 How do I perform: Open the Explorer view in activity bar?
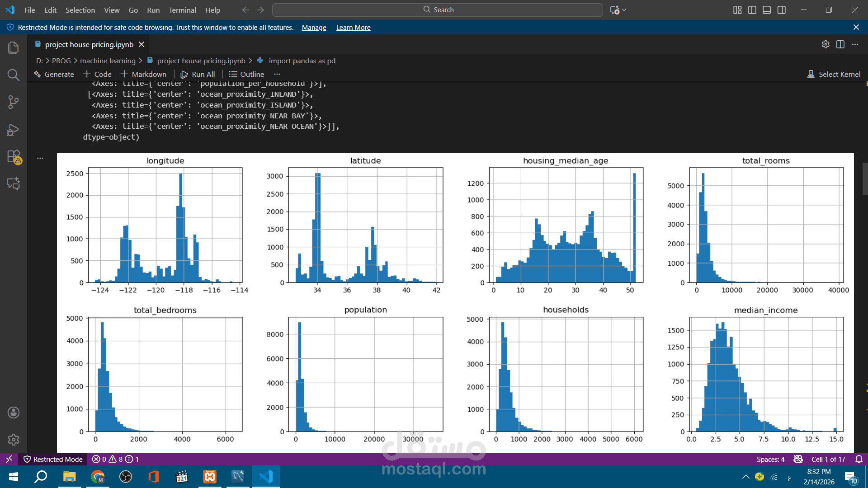tap(13, 47)
